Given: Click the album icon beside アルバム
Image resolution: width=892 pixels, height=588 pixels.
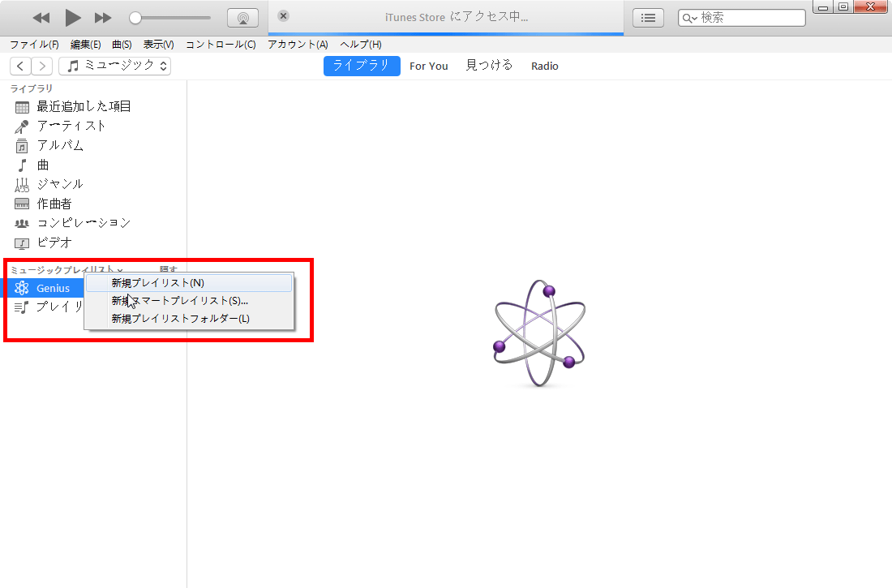Looking at the screenshot, I should point(22,146).
